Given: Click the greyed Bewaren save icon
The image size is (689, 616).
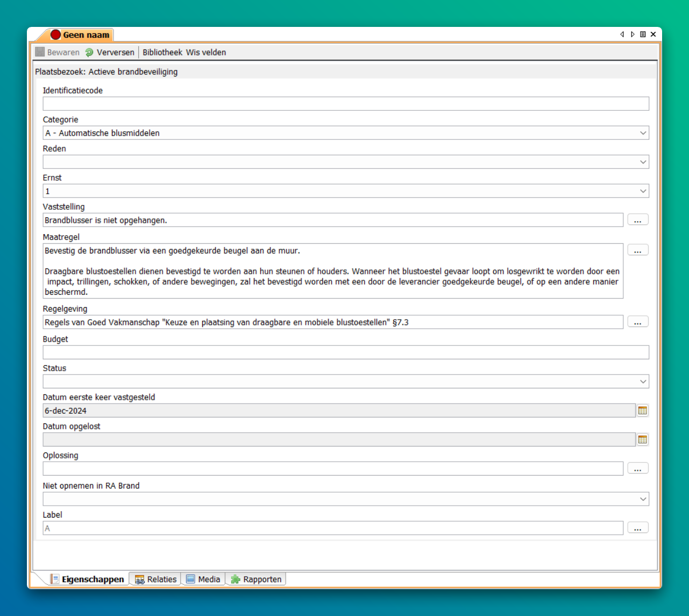Looking at the screenshot, I should pos(40,52).
